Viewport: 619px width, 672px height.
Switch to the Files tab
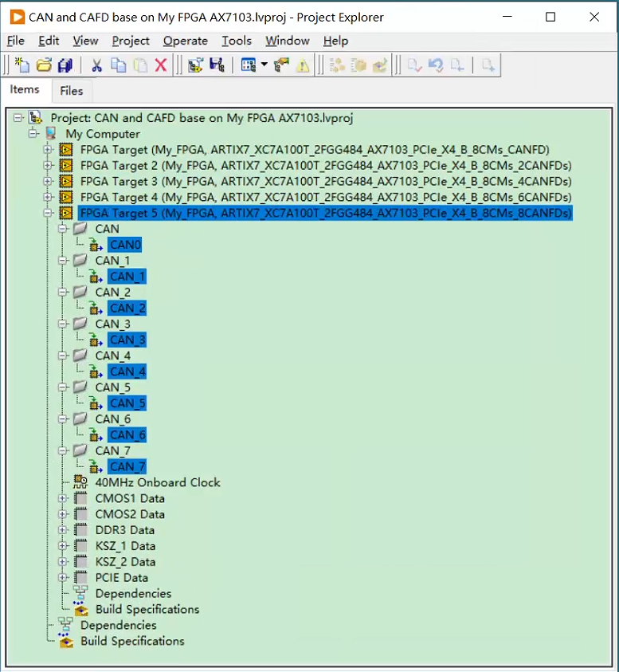pyautogui.click(x=72, y=91)
